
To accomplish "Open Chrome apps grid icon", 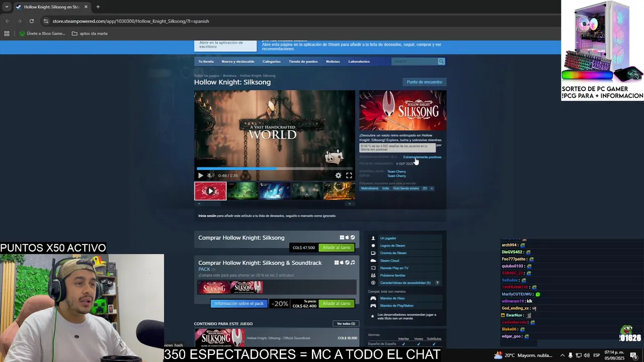I will pyautogui.click(x=7, y=34).
